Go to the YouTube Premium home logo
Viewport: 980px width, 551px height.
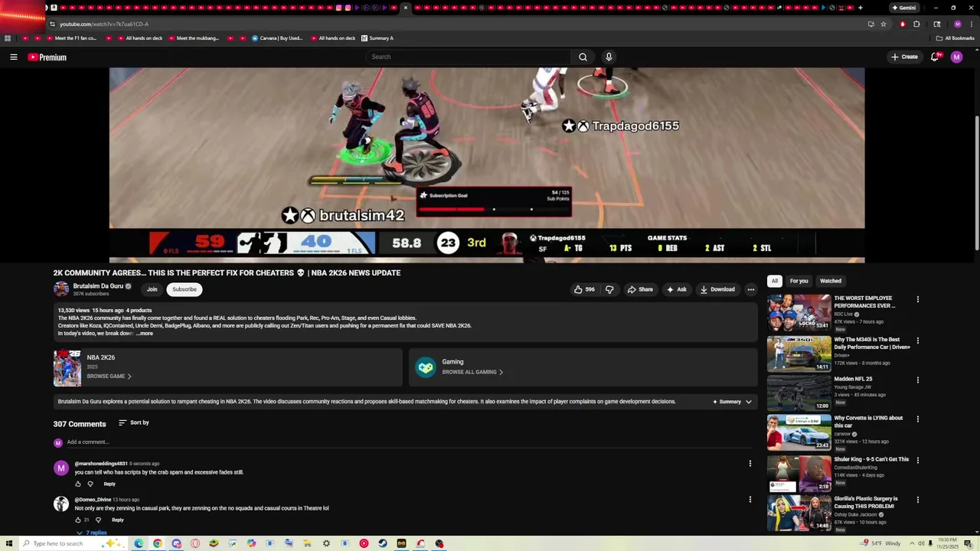point(47,57)
